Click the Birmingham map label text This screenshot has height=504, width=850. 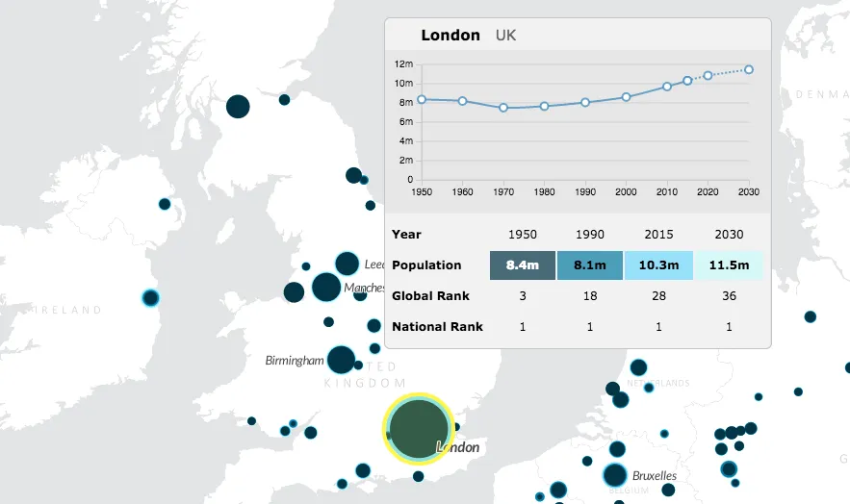tap(295, 361)
